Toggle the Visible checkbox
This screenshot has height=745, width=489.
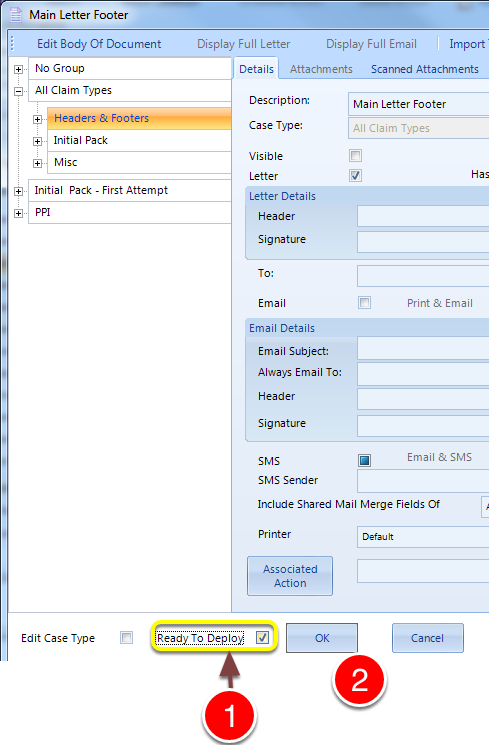click(355, 155)
